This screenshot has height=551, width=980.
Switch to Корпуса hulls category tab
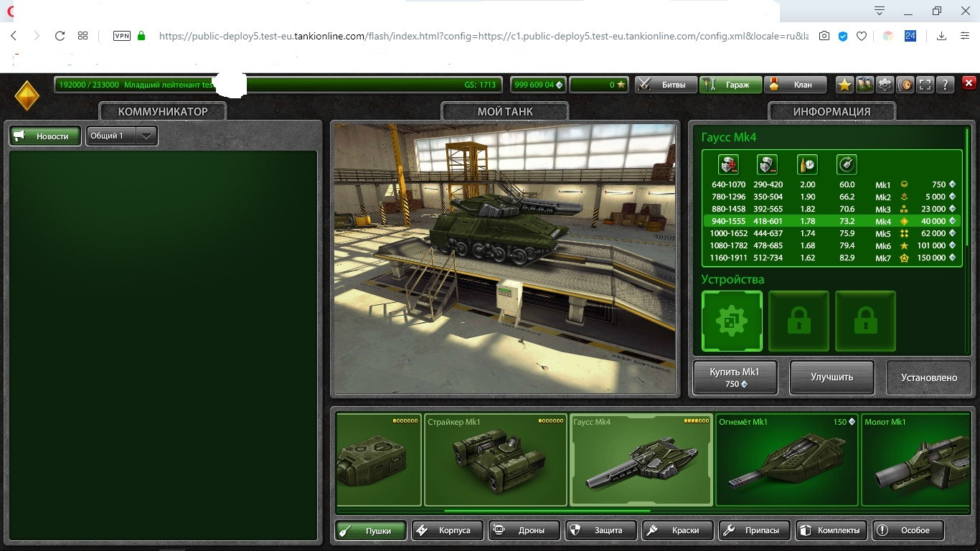pyautogui.click(x=447, y=531)
